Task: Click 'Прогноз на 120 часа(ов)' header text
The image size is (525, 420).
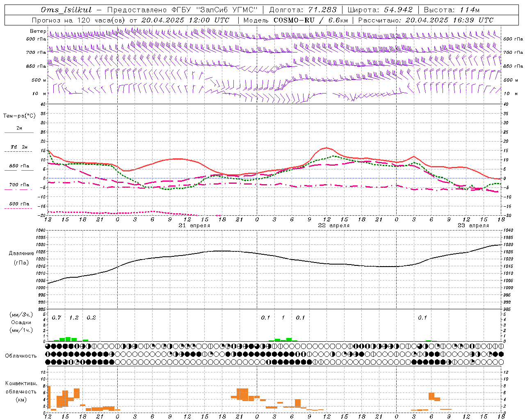Action: [x=79, y=20]
